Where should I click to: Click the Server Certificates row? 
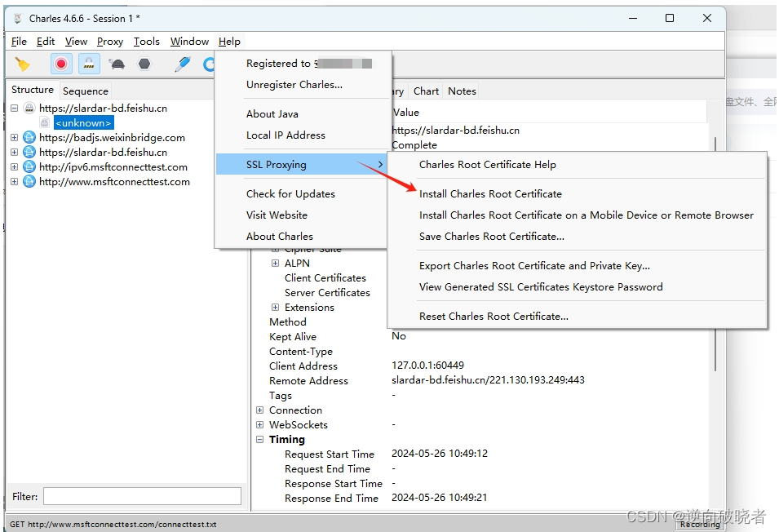point(327,293)
